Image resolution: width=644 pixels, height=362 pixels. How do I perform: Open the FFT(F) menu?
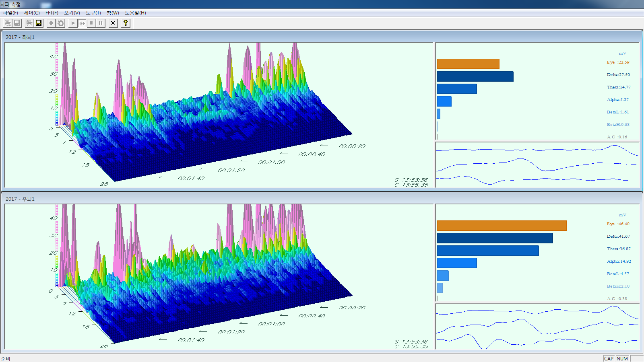click(52, 13)
